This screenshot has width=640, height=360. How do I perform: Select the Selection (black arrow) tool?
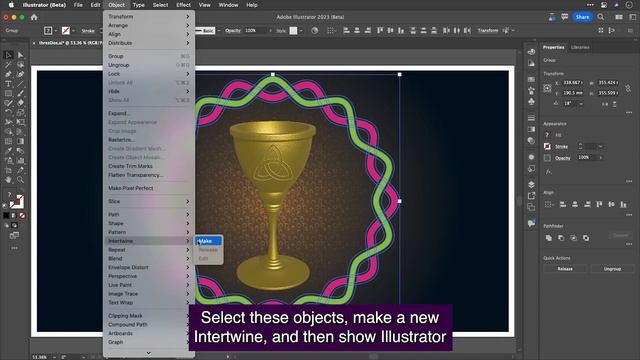point(8,55)
